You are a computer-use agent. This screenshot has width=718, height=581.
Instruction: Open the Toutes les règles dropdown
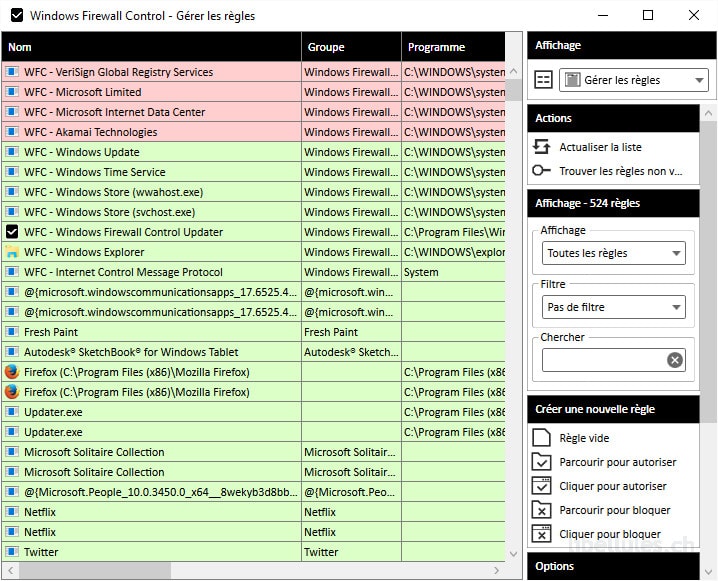[614, 253]
